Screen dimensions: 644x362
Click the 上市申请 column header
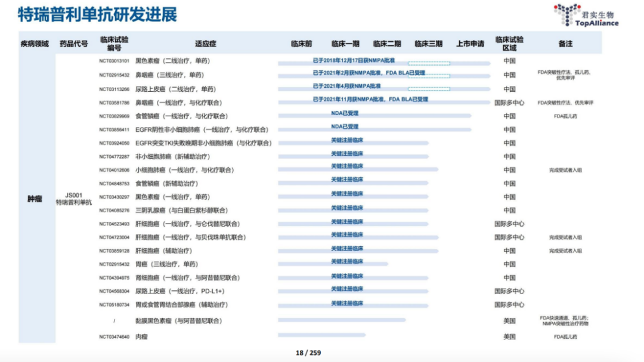470,44
